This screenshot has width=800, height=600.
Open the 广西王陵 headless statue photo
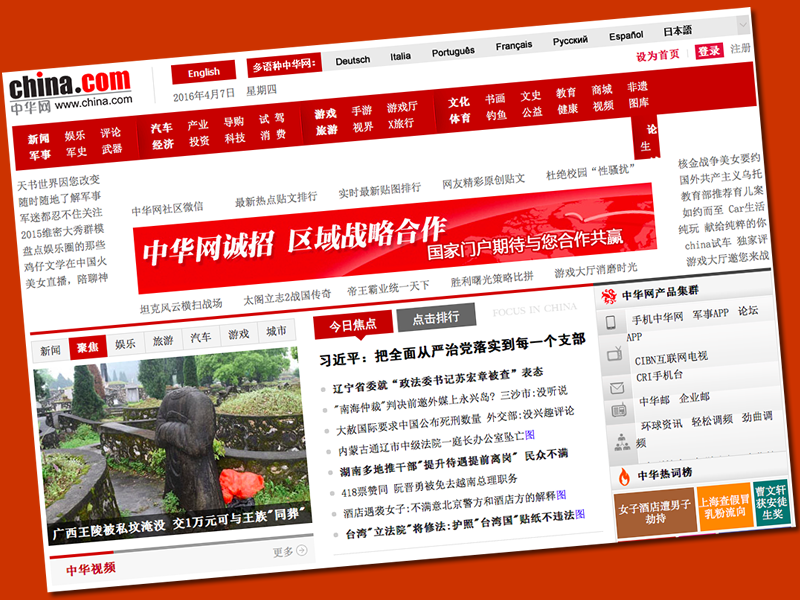(x=172, y=445)
